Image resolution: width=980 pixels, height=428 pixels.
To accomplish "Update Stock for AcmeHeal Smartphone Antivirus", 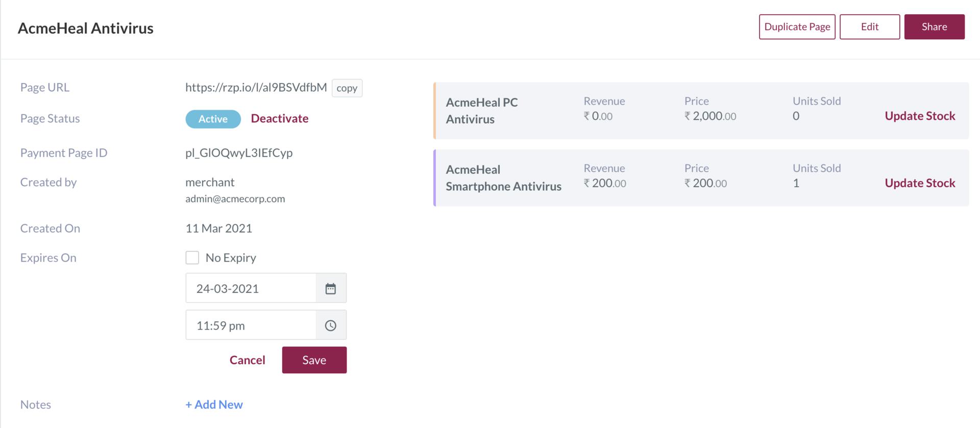I will [920, 183].
